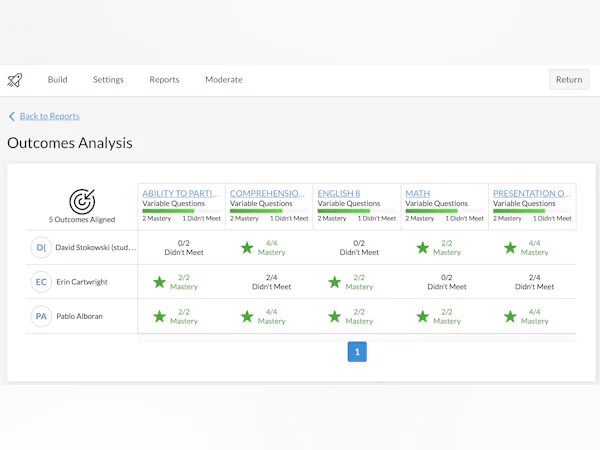Open the ENGLISH 8 outcome link
The width and height of the screenshot is (600, 450).
(x=339, y=193)
